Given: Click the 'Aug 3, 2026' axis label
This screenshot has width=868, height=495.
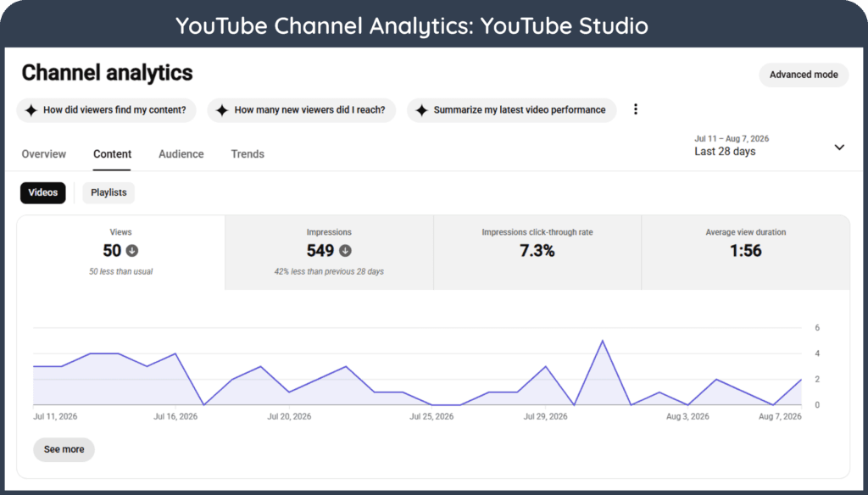Looking at the screenshot, I should 687,416.
